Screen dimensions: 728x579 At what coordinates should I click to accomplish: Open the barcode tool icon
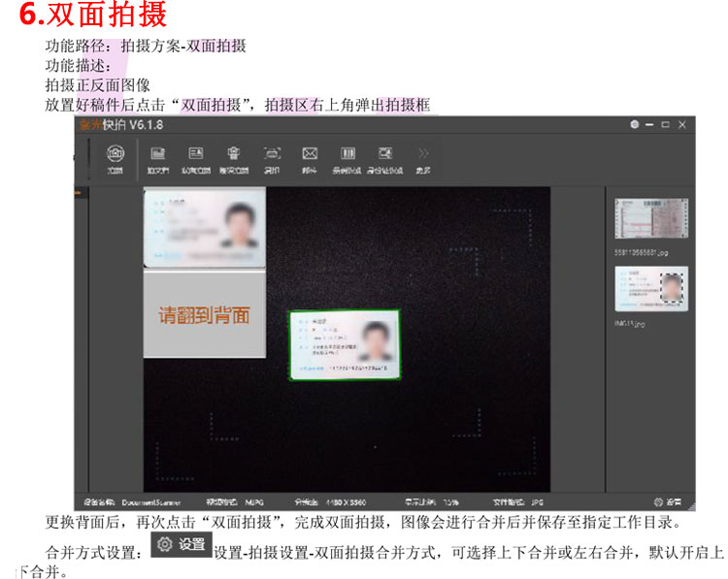(347, 156)
